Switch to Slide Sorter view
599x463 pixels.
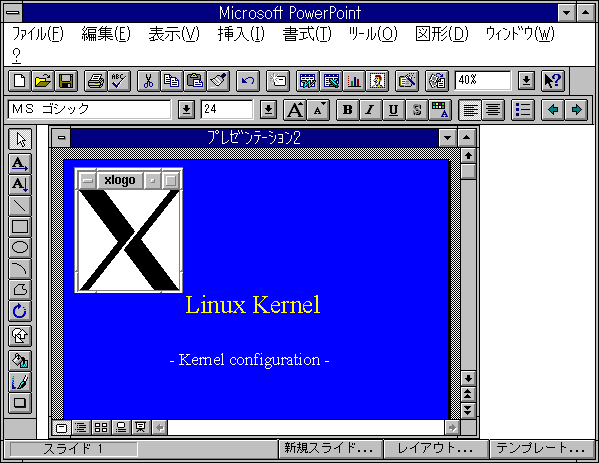click(101, 427)
